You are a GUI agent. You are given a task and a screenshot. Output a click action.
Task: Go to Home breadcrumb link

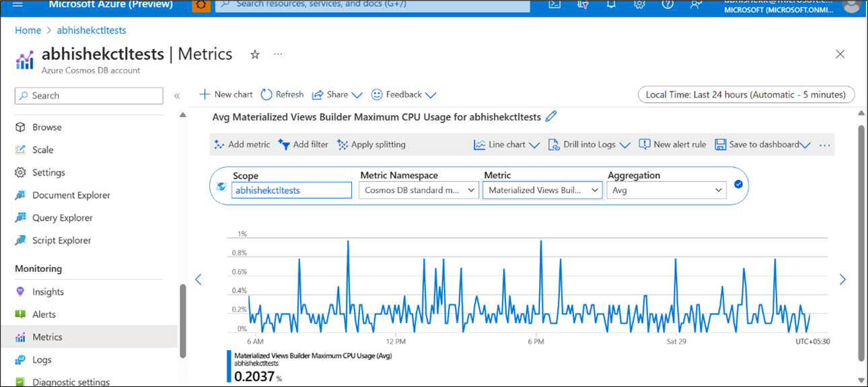[28, 30]
